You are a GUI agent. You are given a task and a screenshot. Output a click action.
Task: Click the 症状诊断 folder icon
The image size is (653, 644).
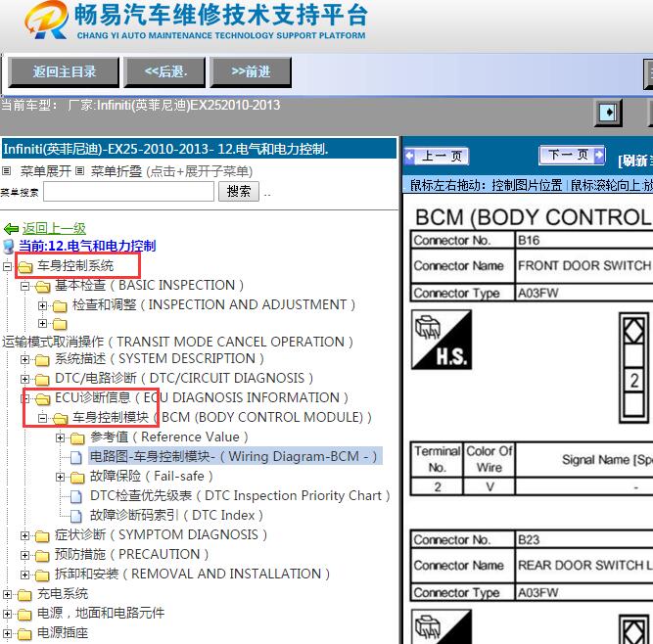[x=42, y=535]
